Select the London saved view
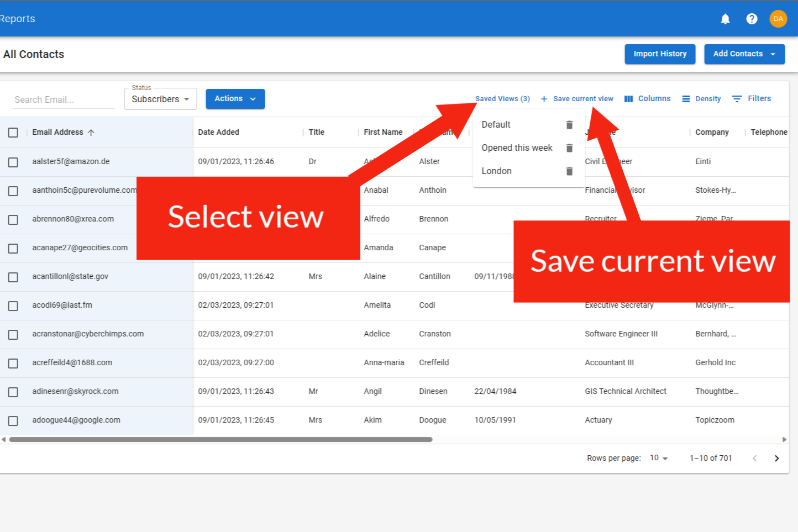Screen dimensions: 798x532 coord(496,171)
